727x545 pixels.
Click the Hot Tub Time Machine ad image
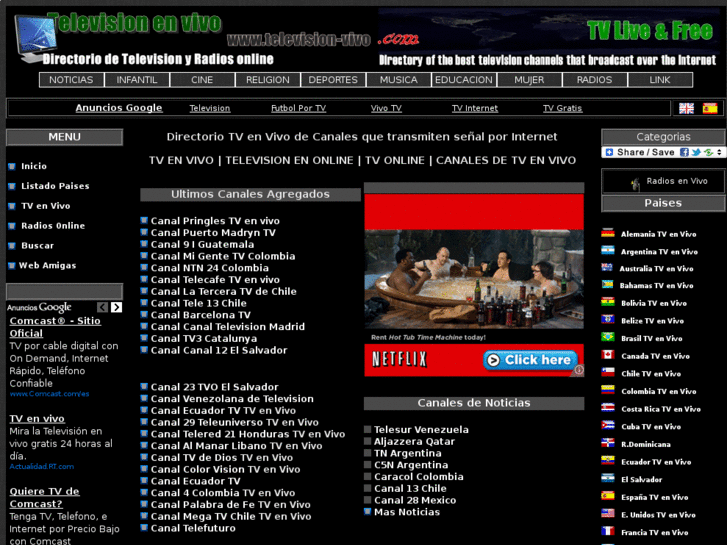474,279
